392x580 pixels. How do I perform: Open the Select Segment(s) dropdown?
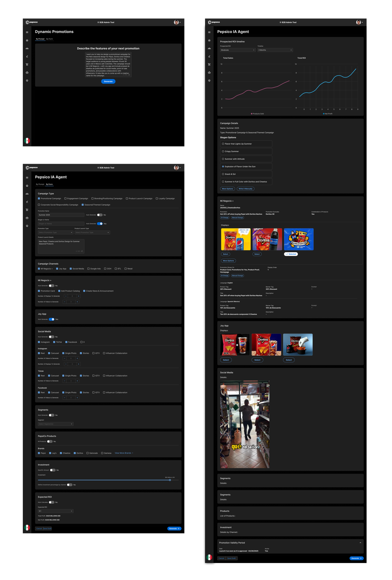pos(56,424)
